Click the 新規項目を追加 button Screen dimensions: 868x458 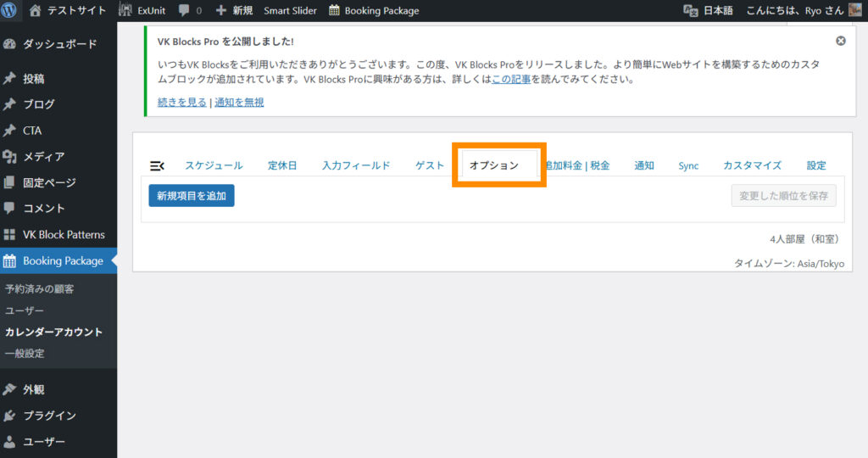192,196
